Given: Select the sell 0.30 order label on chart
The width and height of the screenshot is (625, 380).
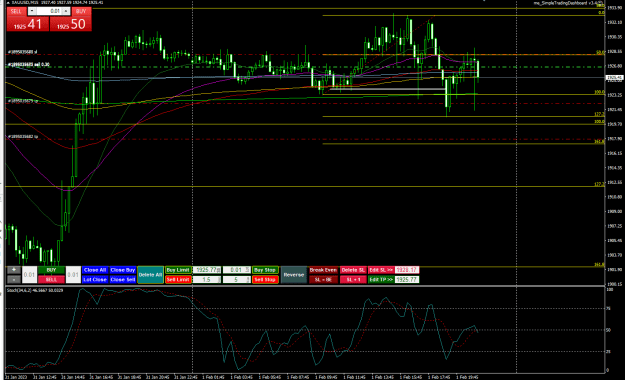Looking at the screenshot, I should pos(29,64).
